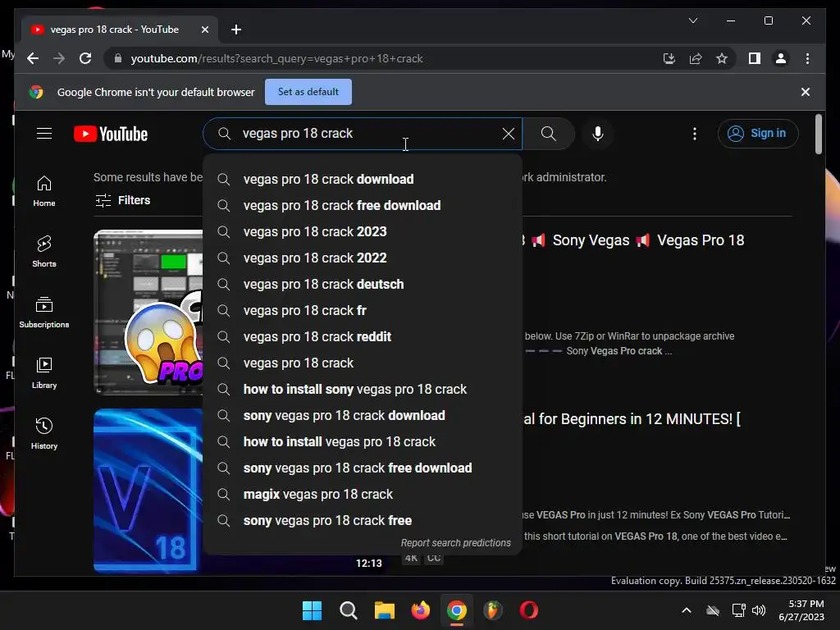Open taskbar Search

(348, 610)
